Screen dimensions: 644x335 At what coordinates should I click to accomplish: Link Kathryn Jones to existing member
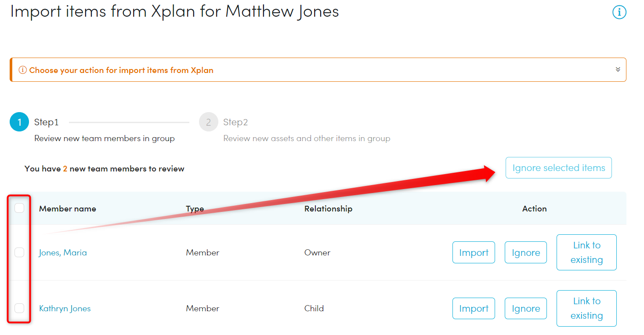pos(586,308)
